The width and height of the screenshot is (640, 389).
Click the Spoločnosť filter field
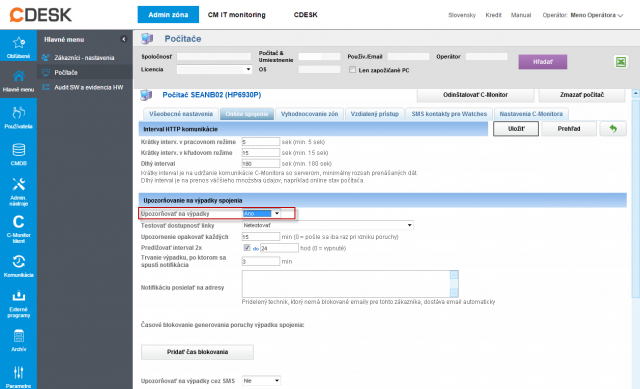click(214, 57)
